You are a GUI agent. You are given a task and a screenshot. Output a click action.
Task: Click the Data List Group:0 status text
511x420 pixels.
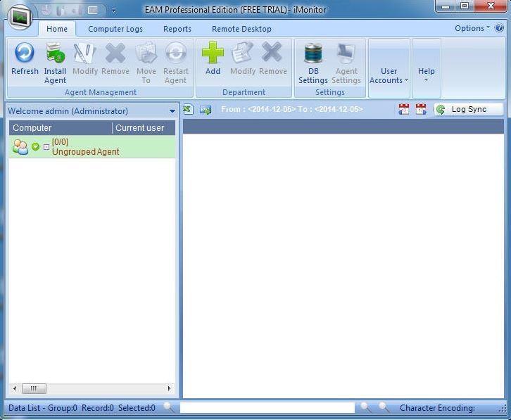[43, 408]
